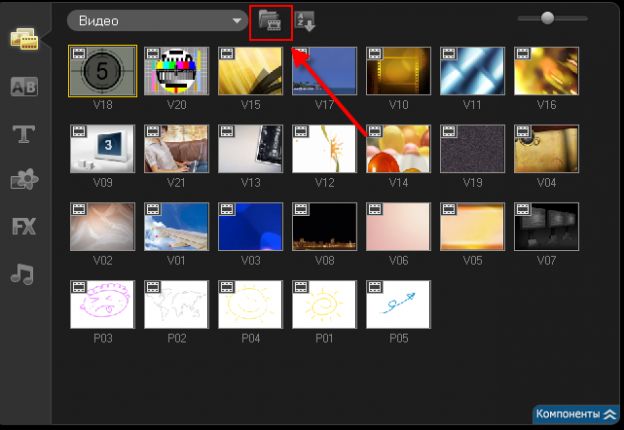
Task: Select the V04 vintage thumbnail
Action: (x=546, y=149)
